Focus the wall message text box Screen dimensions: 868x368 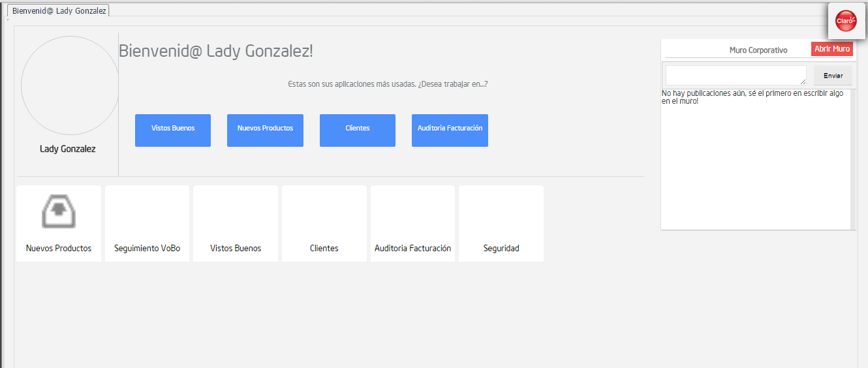735,75
